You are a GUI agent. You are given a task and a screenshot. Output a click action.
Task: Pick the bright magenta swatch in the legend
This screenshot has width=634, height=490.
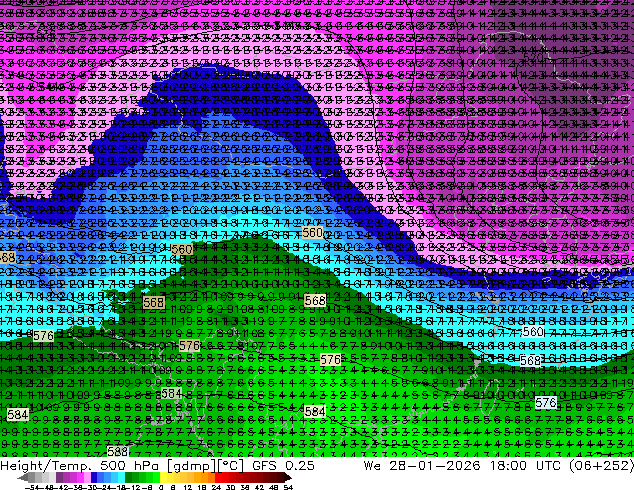[80, 478]
